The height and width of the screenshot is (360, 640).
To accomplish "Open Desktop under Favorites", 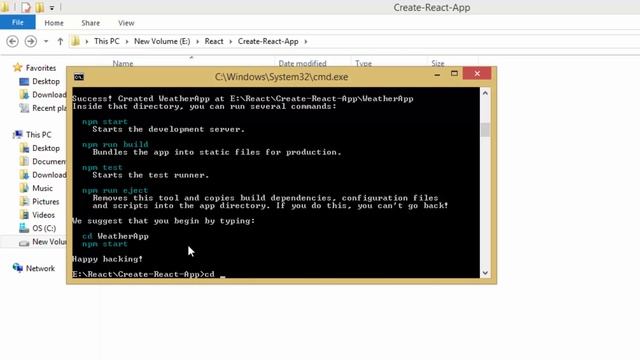I will tap(46, 81).
